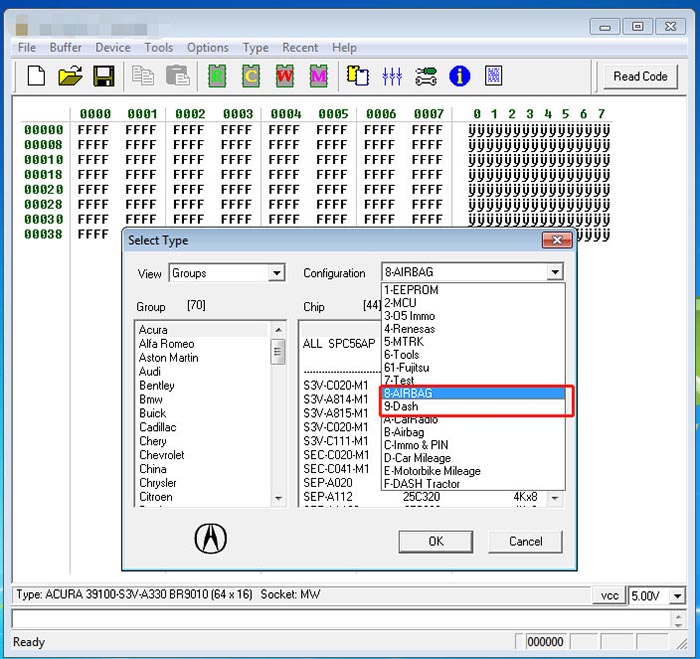The width and height of the screenshot is (700, 659).
Task: Open a file with the folder icon
Action: [x=70, y=75]
